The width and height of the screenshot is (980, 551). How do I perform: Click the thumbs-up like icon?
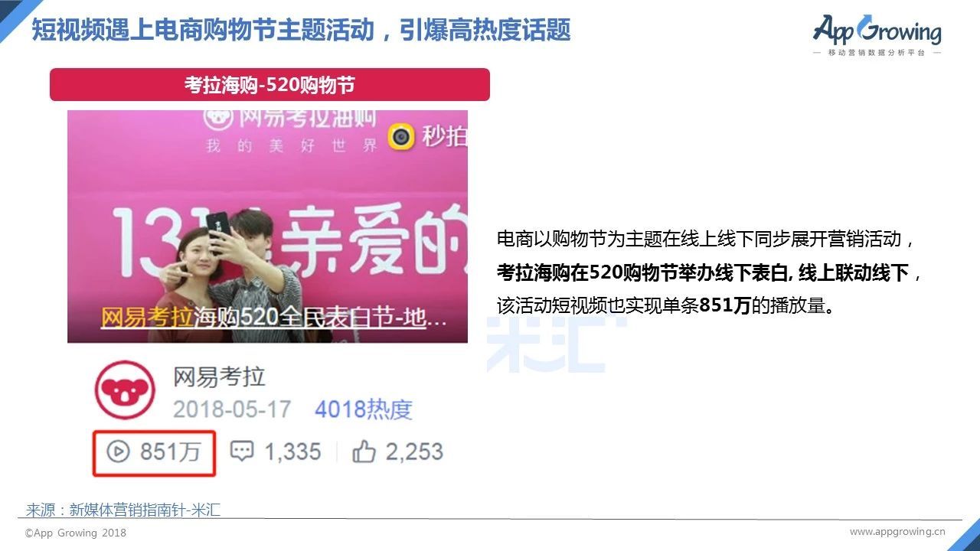(x=364, y=452)
